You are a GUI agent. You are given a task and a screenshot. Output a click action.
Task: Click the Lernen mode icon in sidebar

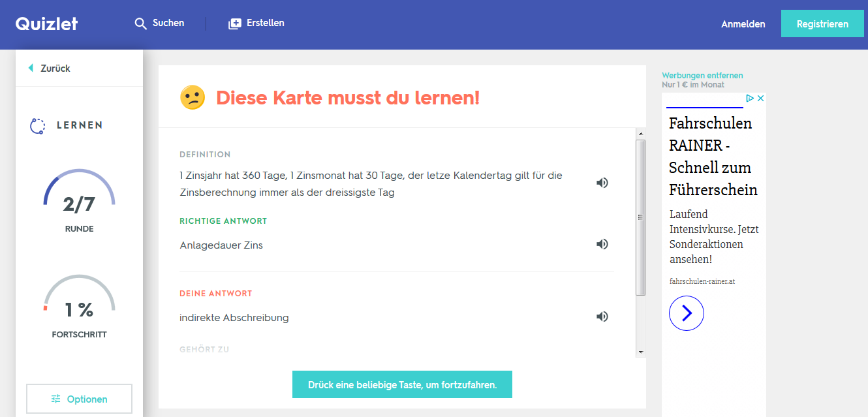(x=38, y=125)
